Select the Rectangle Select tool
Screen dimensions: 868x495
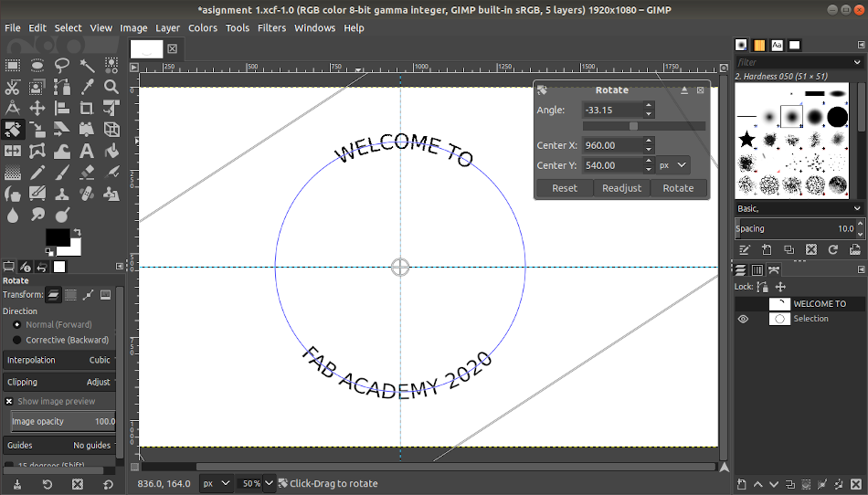pos(13,65)
